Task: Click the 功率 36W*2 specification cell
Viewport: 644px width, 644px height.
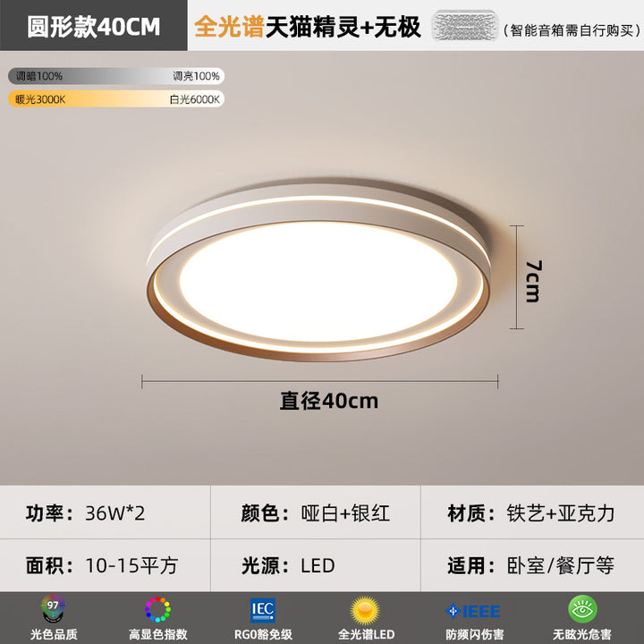Action: point(106,513)
